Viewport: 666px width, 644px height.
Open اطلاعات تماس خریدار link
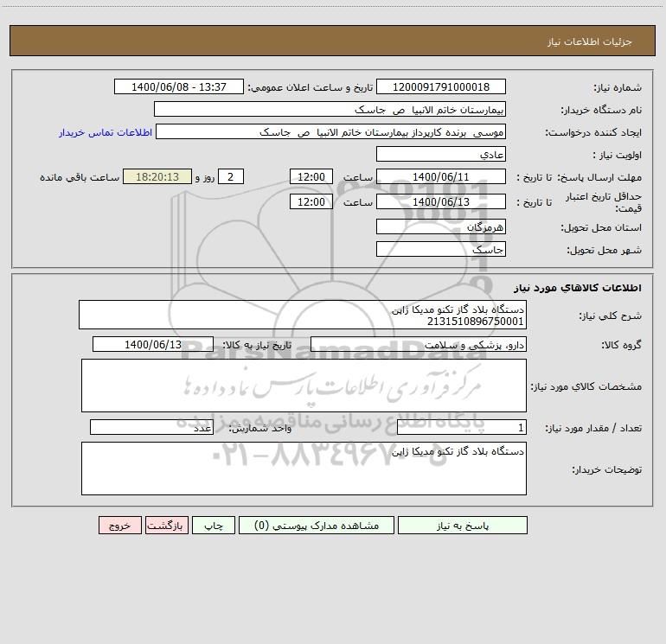(106, 132)
